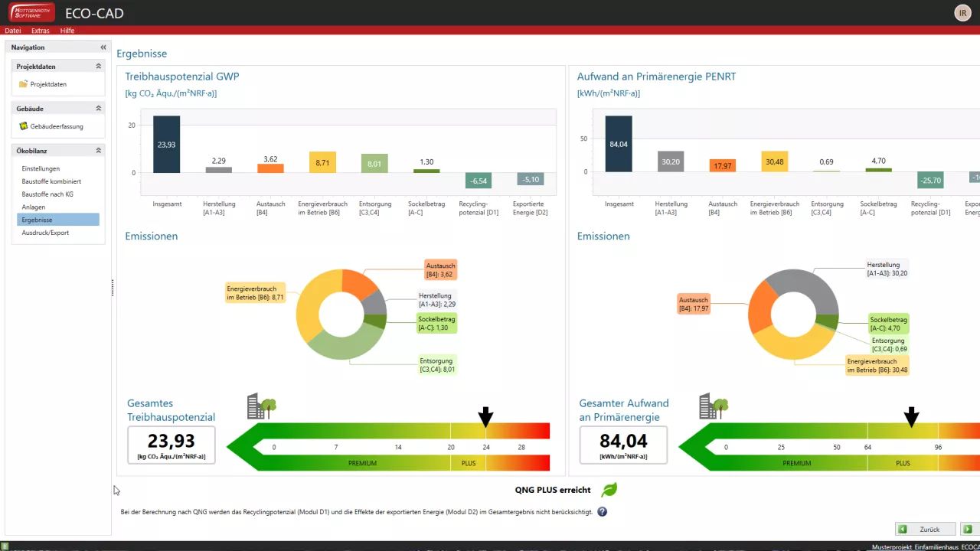
Task: Open the Extras menu
Action: 41,31
